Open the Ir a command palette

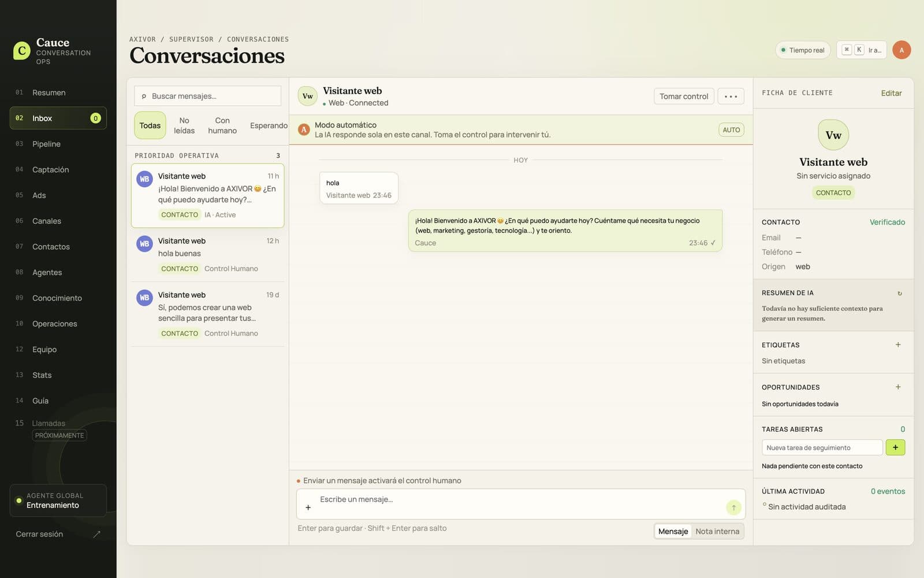click(x=861, y=50)
